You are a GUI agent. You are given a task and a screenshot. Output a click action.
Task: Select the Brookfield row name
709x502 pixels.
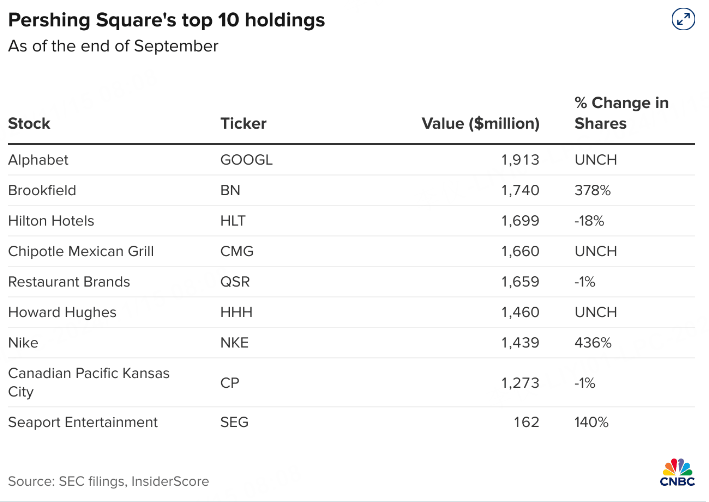click(42, 190)
